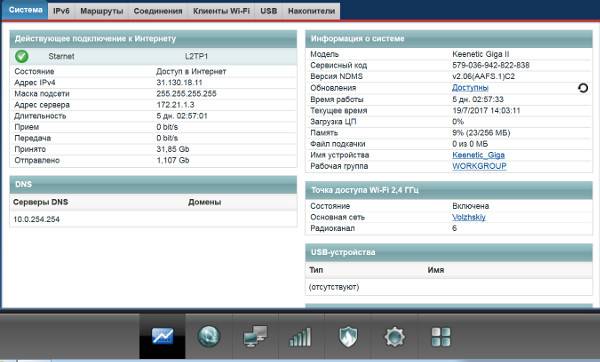Select the Система tab
This screenshot has width=600, height=362.
click(25, 10)
